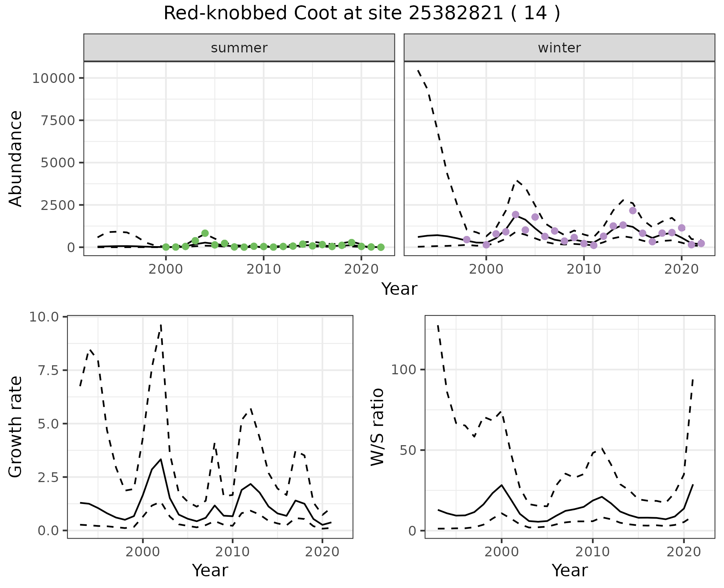Click the 100 tick on W/S ratio axis
Image resolution: width=724 pixels, height=588 pixels.
403,369
